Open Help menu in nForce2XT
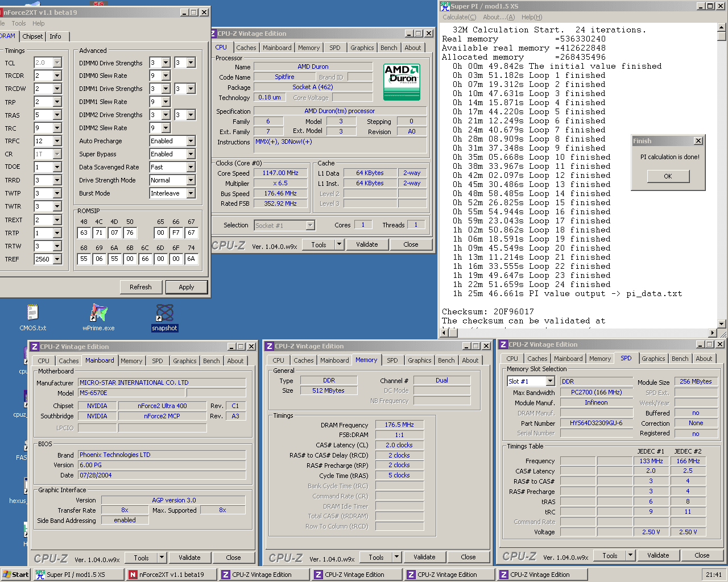Image resolution: width=728 pixels, height=582 pixels. 39,23
